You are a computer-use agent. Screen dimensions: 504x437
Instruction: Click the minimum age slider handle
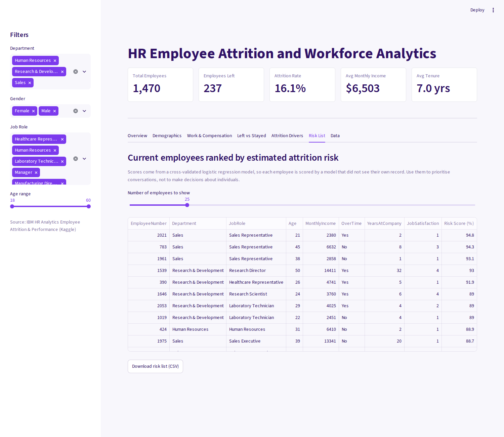[12, 206]
